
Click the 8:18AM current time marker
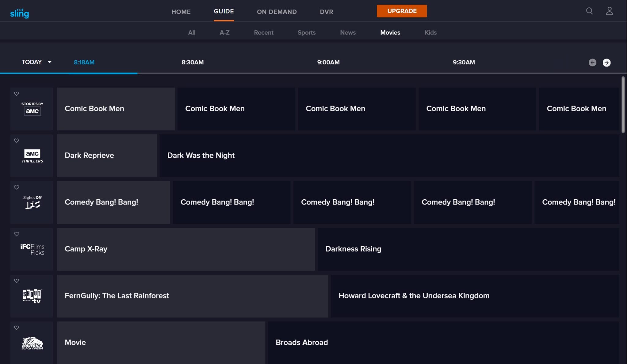(x=84, y=62)
